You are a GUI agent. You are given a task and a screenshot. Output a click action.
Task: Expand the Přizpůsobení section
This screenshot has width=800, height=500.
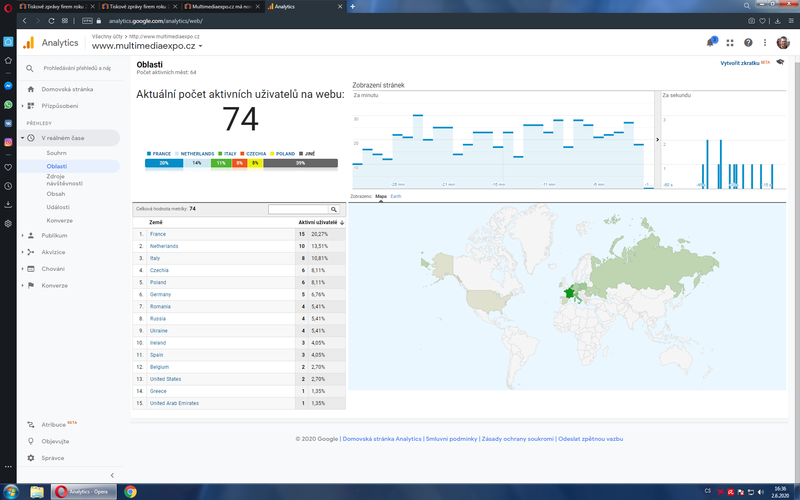click(22, 106)
